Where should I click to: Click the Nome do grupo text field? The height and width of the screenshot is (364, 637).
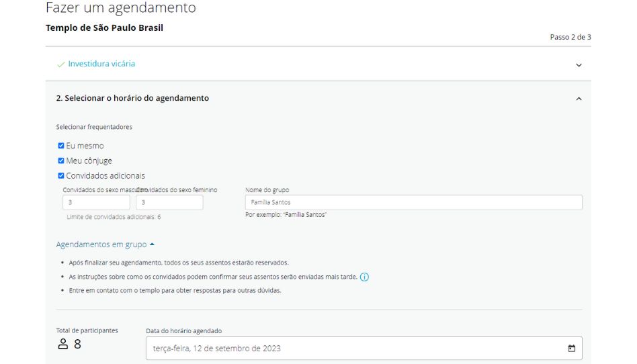[x=413, y=202]
